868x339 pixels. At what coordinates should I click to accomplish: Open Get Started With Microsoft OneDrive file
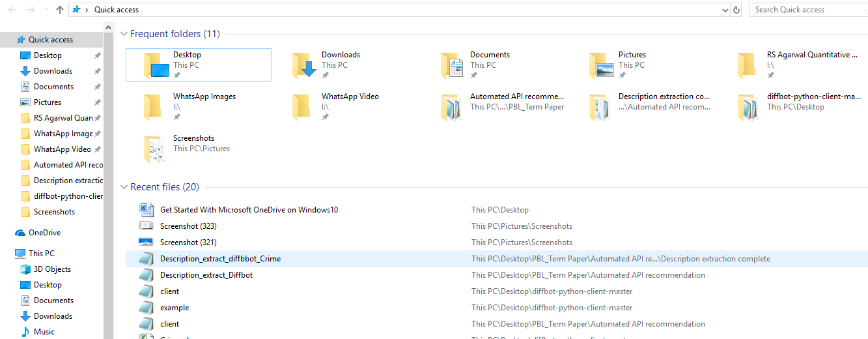tap(249, 210)
